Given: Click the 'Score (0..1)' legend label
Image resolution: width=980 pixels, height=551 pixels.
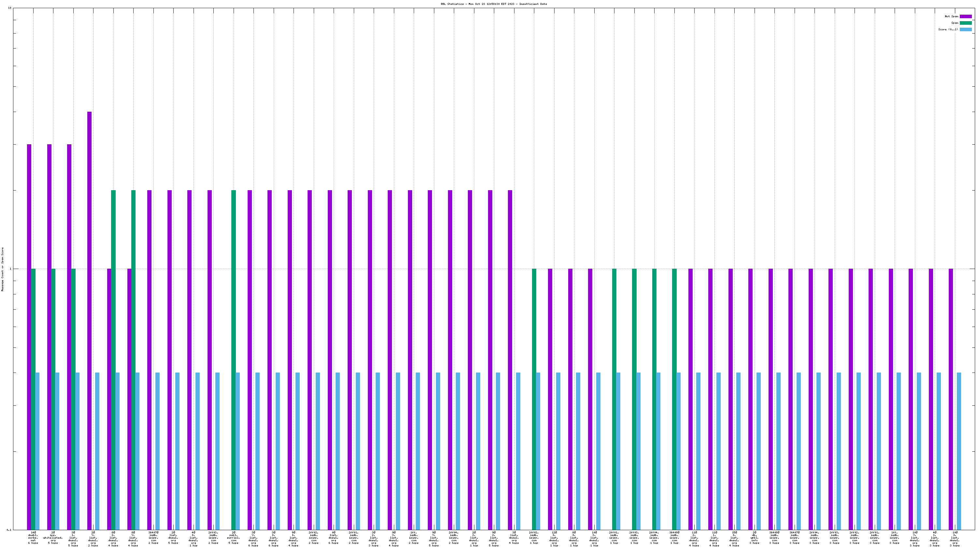Looking at the screenshot, I should pos(948,29).
